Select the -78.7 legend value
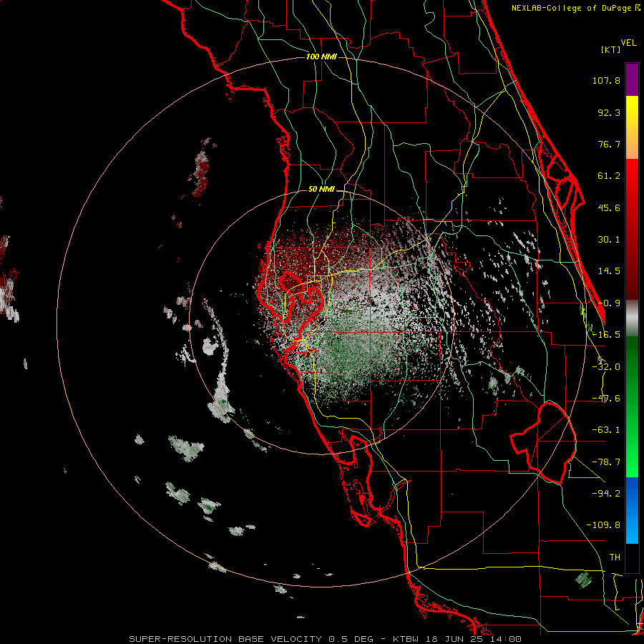Viewport: 644px width, 644px height. (606, 462)
